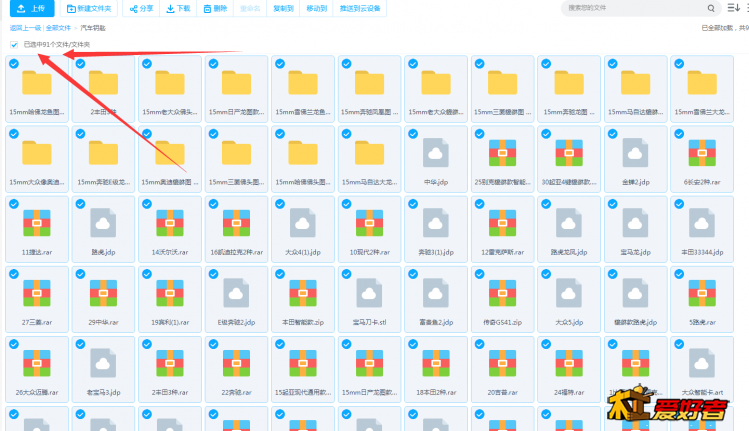Select the 19赛利(1).rar archive icon

point(170,293)
